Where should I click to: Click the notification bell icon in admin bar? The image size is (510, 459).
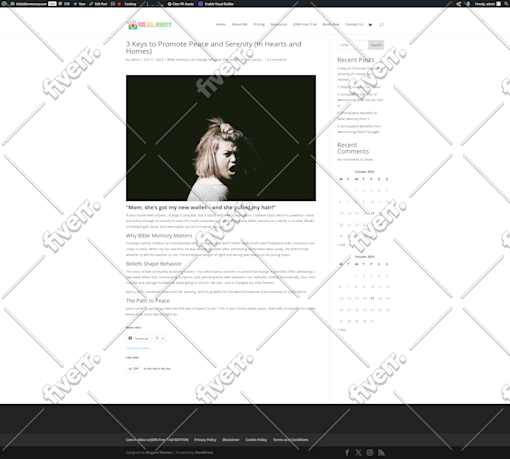468,4
